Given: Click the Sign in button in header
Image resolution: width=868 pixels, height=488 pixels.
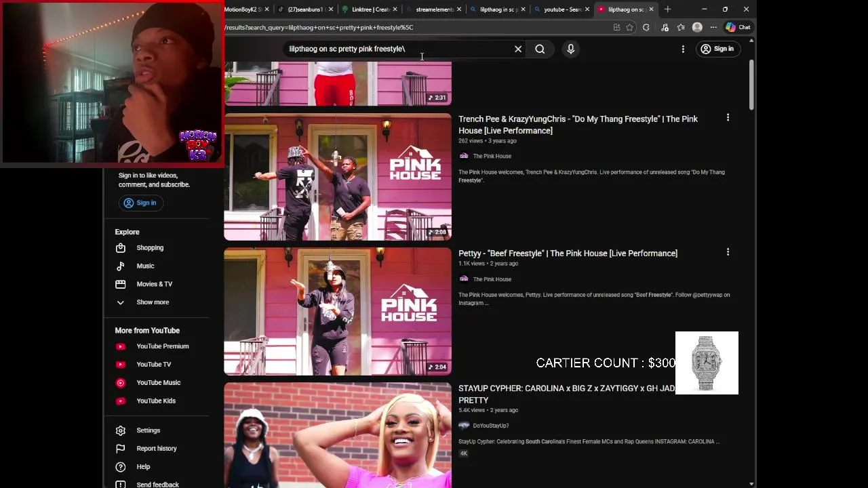Looking at the screenshot, I should click(x=717, y=49).
